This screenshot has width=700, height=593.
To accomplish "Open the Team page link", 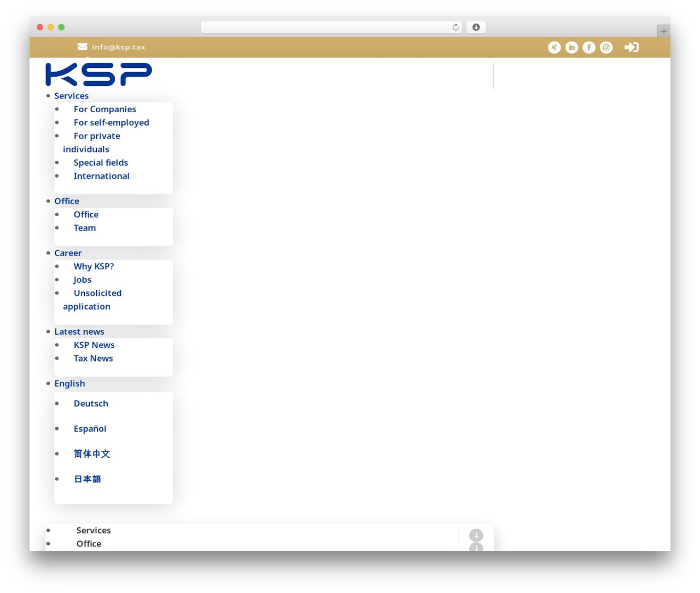I will pyautogui.click(x=85, y=228).
